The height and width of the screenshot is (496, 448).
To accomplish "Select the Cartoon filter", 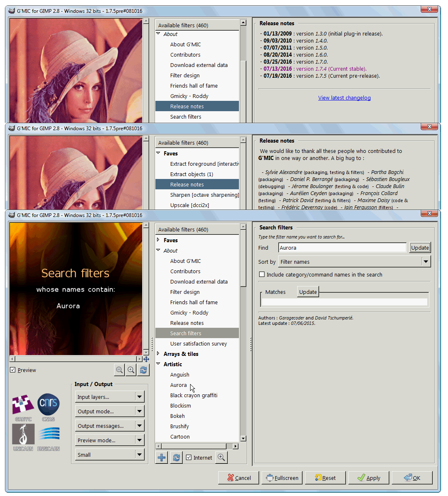I will click(x=180, y=436).
